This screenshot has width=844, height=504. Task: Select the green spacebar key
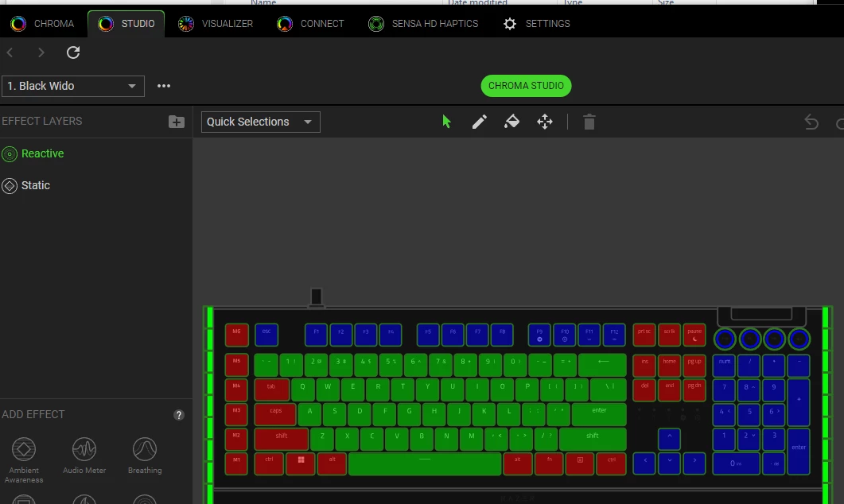point(425,463)
